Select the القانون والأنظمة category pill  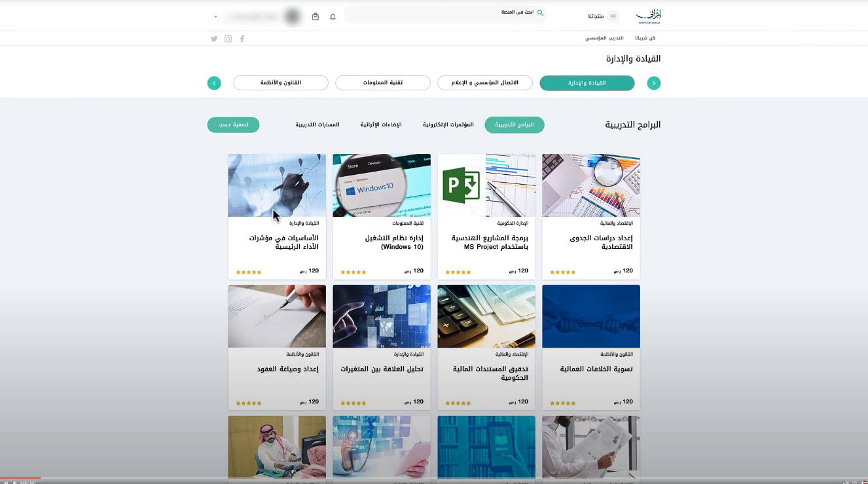point(281,83)
